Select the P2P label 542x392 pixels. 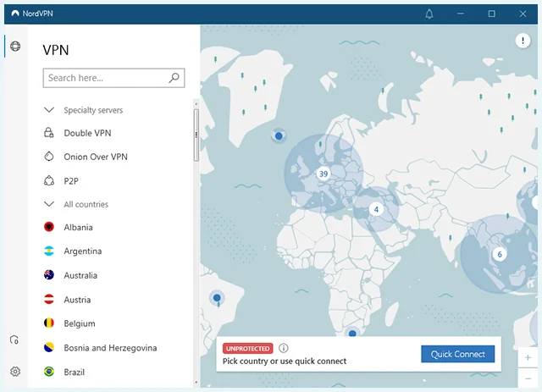coord(71,181)
